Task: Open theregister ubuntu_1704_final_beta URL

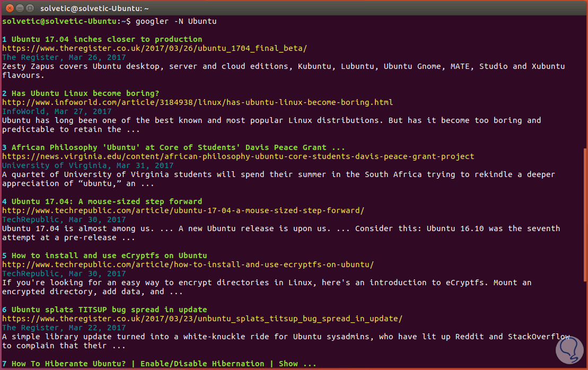Action: click(154, 48)
